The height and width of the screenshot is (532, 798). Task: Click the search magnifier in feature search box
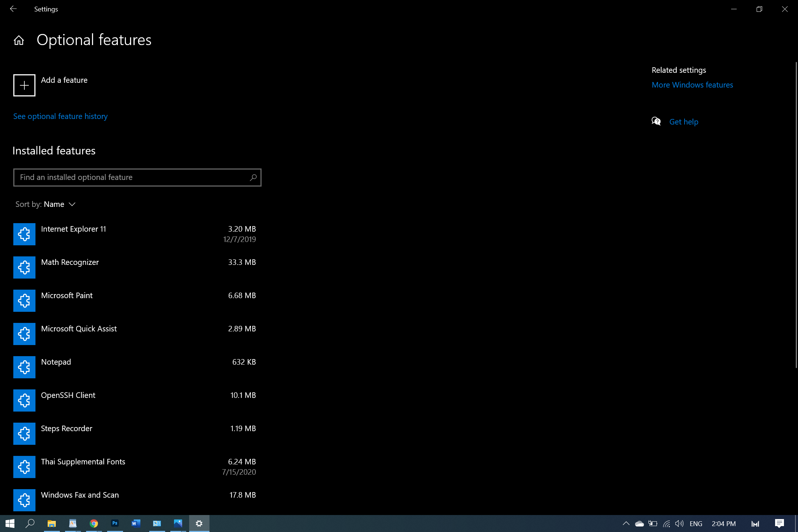[253, 178]
